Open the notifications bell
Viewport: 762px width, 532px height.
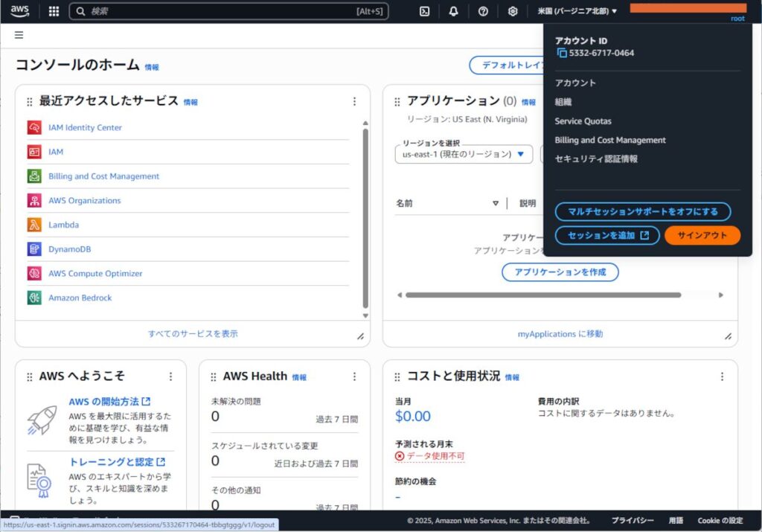coord(453,11)
